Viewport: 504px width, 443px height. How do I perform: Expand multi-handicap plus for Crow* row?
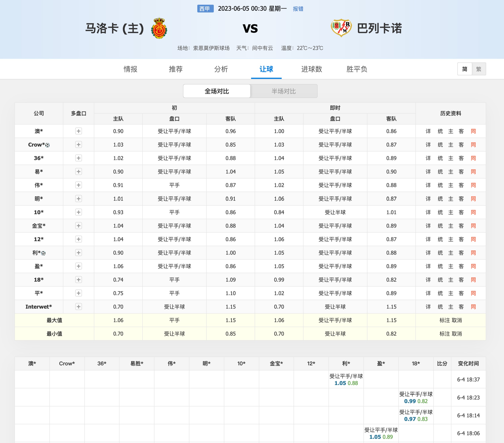click(x=78, y=145)
